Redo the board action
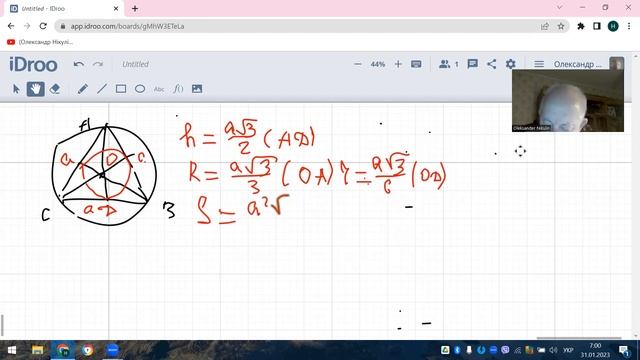 click(98, 64)
